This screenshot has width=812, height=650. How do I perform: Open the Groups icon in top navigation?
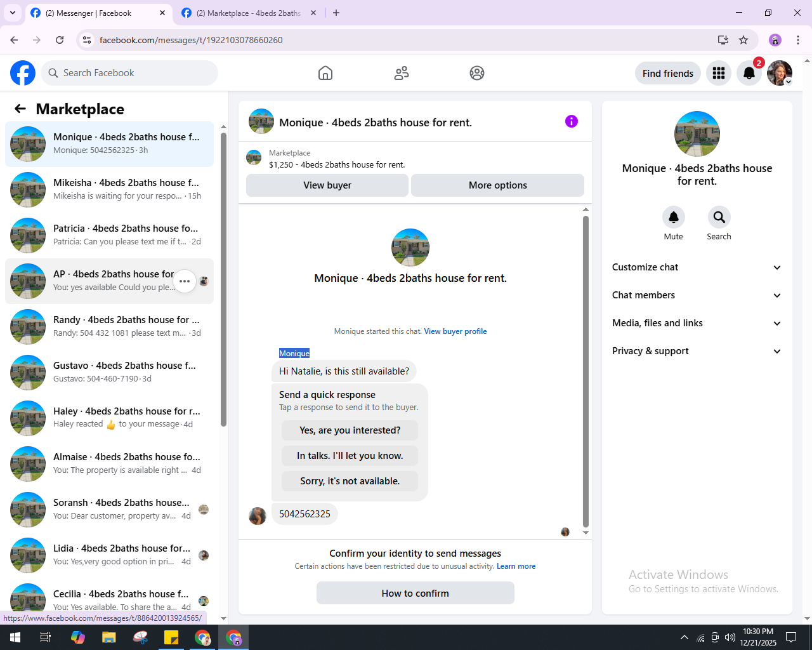[477, 73]
